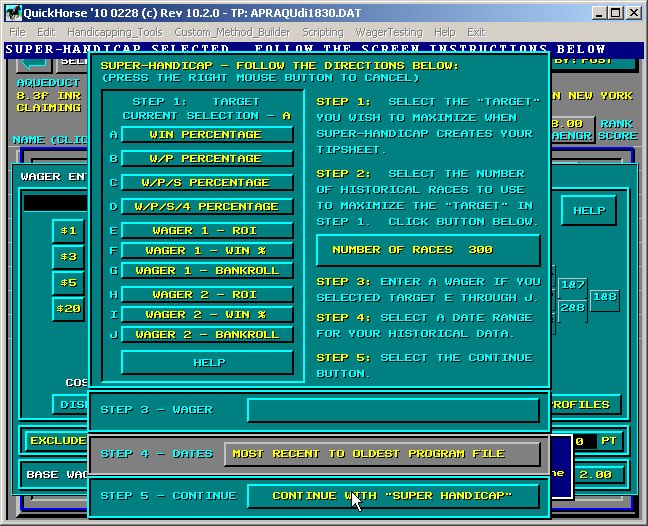
Task: Choose Wager 1 - Win % target
Action: pos(207,250)
